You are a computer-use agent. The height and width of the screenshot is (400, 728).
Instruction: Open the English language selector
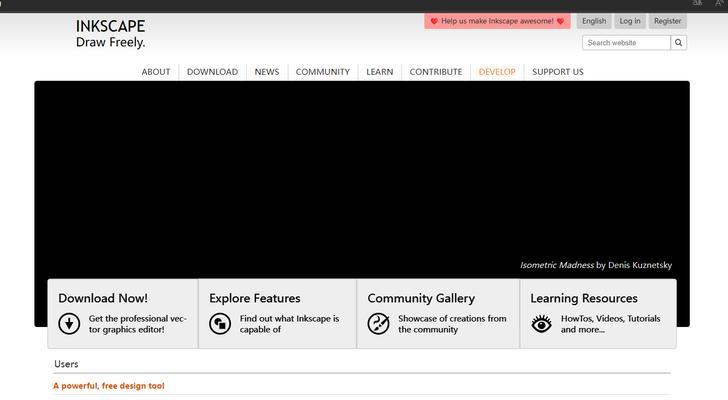coord(594,21)
